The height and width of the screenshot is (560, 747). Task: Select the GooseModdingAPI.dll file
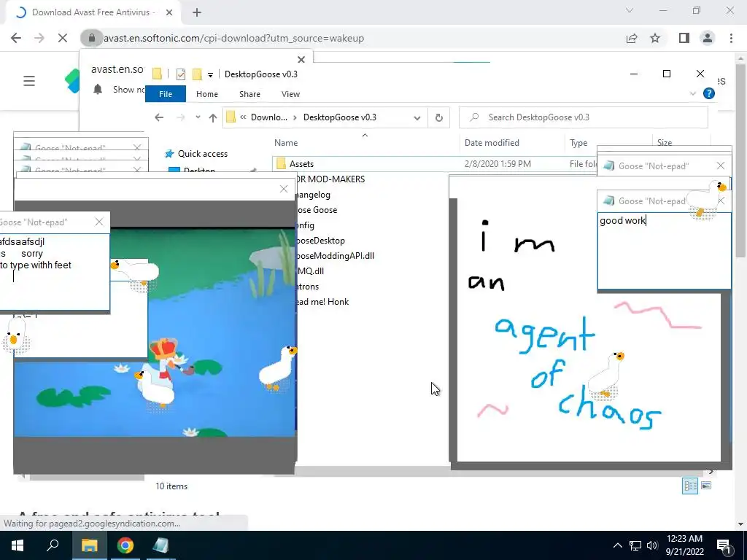click(x=335, y=256)
